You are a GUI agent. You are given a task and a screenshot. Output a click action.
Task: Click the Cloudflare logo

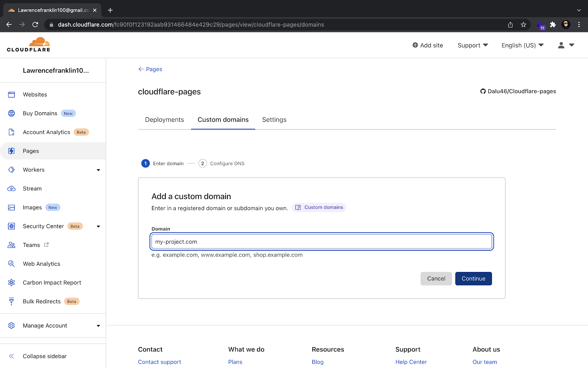28,45
